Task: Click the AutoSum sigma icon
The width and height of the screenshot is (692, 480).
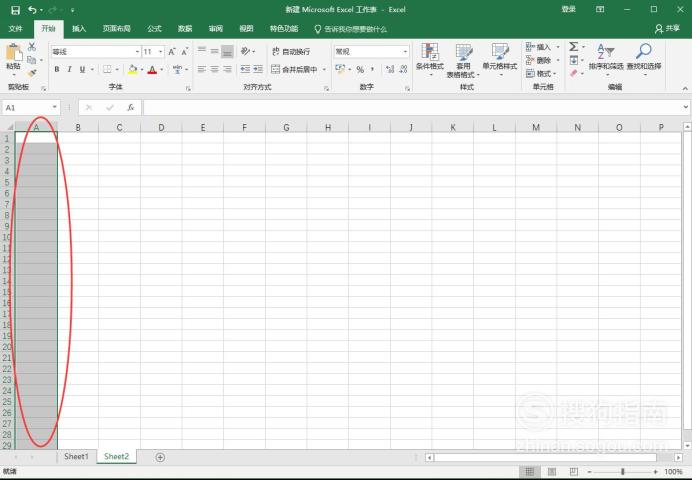Action: (x=573, y=46)
